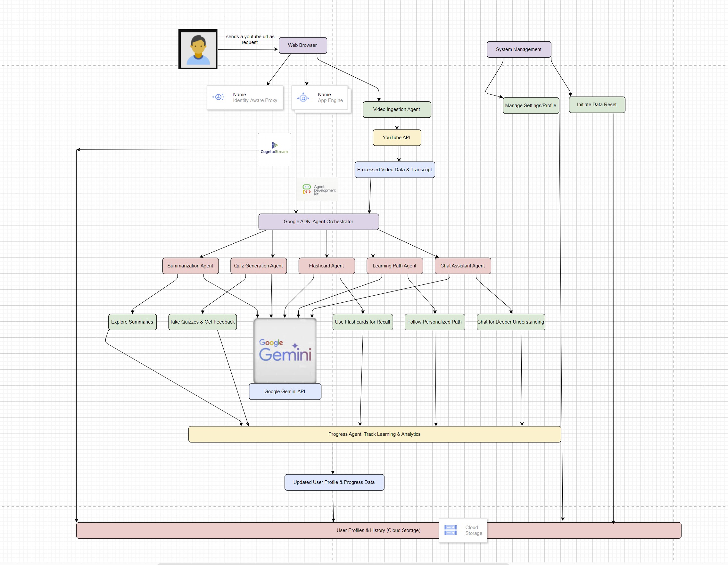Click Progress Agent: Track Learning bar
Image resolution: width=728 pixels, height=565 pixels.
[374, 434]
